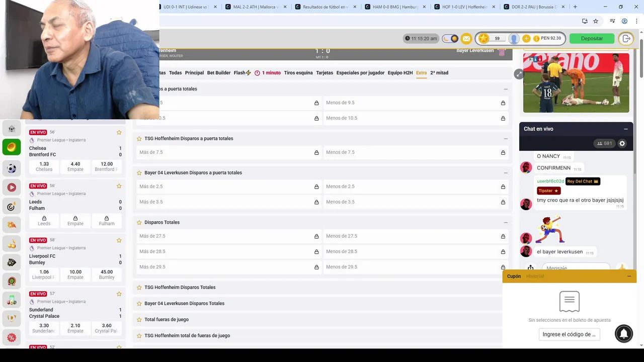This screenshot has height=362, width=644.
Task: Expand Total fueras de juego section
Action: coord(318,319)
